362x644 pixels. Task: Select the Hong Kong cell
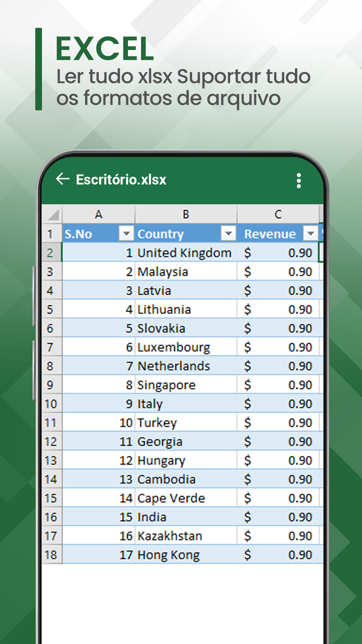(186, 554)
